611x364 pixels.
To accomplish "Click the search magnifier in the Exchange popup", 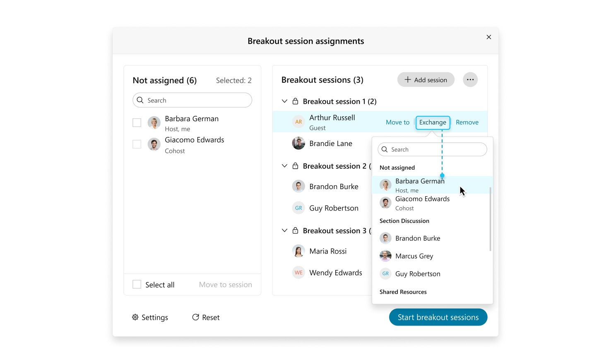I will (385, 149).
